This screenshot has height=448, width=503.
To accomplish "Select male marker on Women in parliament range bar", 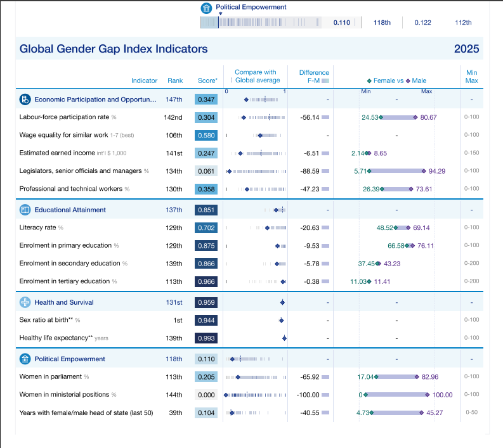I will tap(417, 377).
